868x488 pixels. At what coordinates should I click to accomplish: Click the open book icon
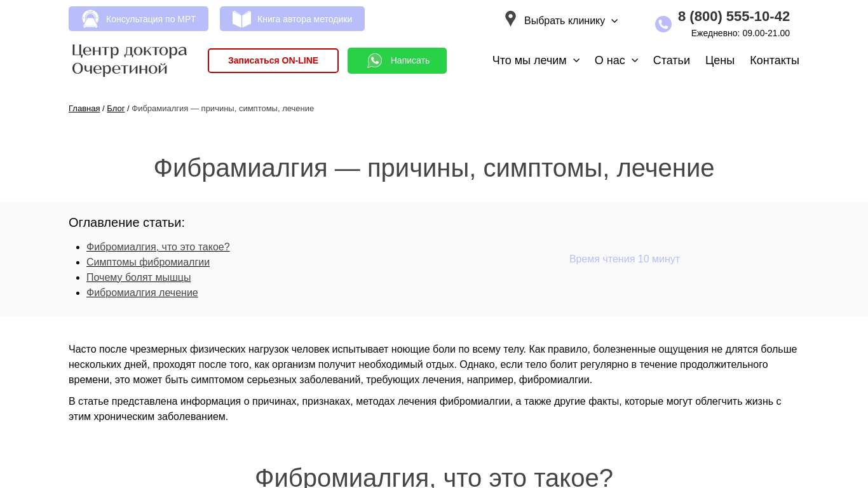tap(241, 19)
